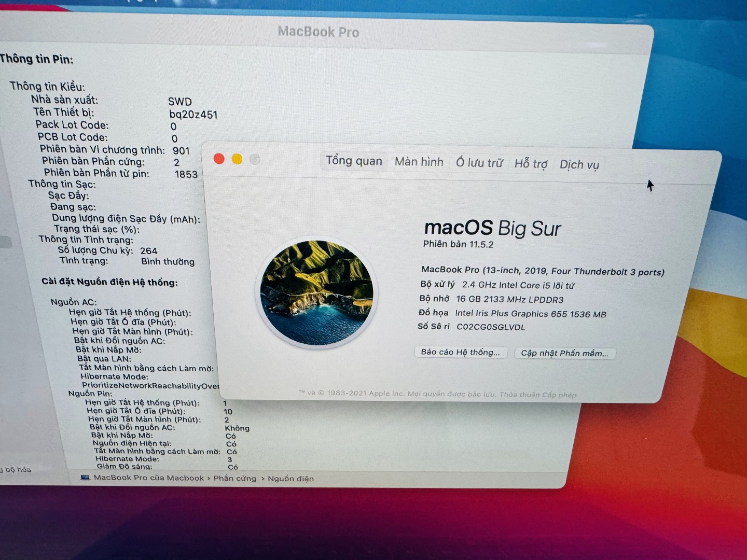The height and width of the screenshot is (560, 747).
Task: Click the Phiên bản 11.5.2 version text
Action: [x=458, y=244]
